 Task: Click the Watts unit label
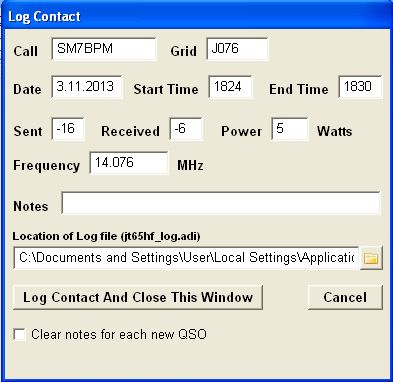point(334,131)
